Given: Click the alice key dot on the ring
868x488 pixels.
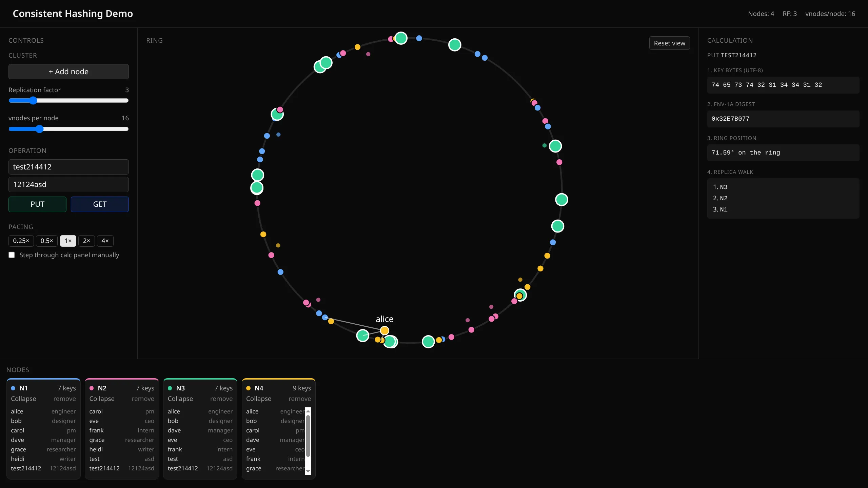Looking at the screenshot, I should tap(384, 330).
